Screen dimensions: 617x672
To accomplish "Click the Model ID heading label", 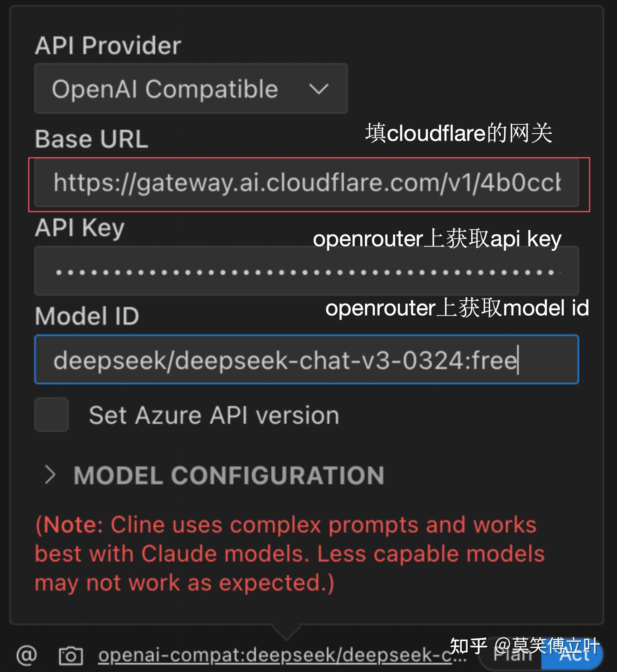I will (87, 316).
